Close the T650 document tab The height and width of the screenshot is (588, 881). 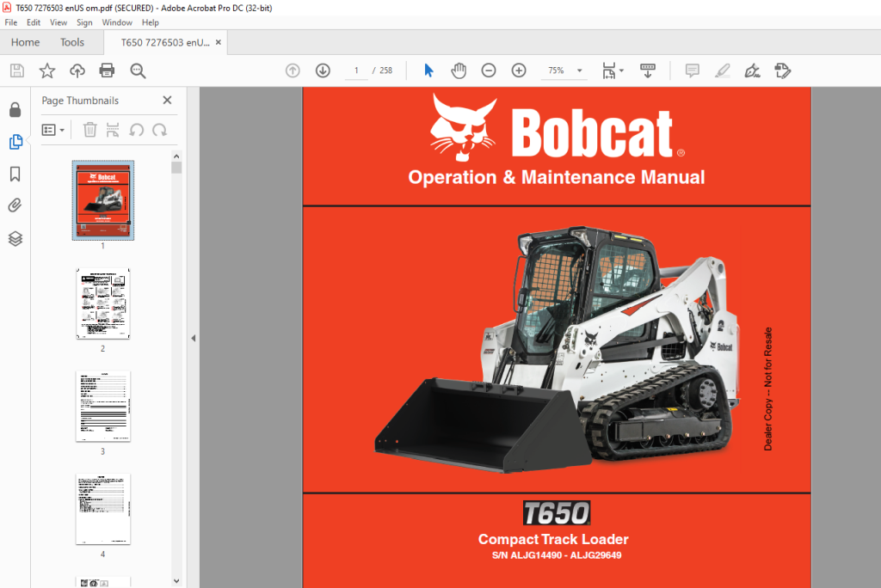point(219,42)
